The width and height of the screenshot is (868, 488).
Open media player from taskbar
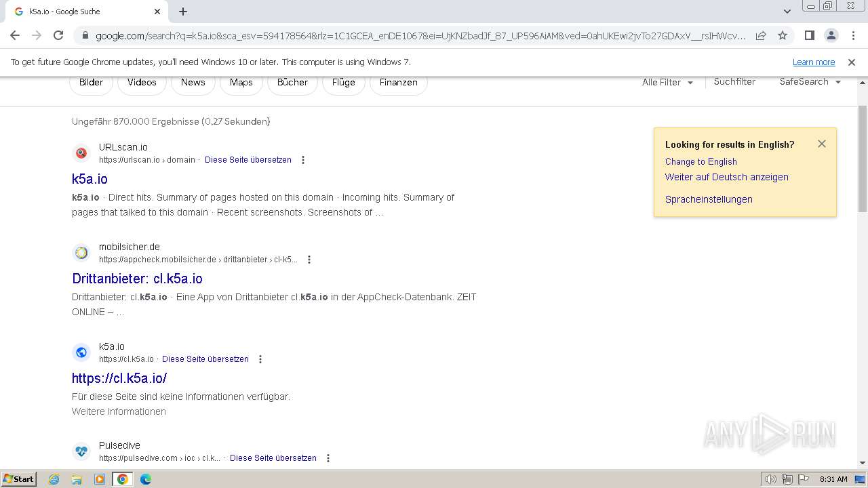click(100, 479)
